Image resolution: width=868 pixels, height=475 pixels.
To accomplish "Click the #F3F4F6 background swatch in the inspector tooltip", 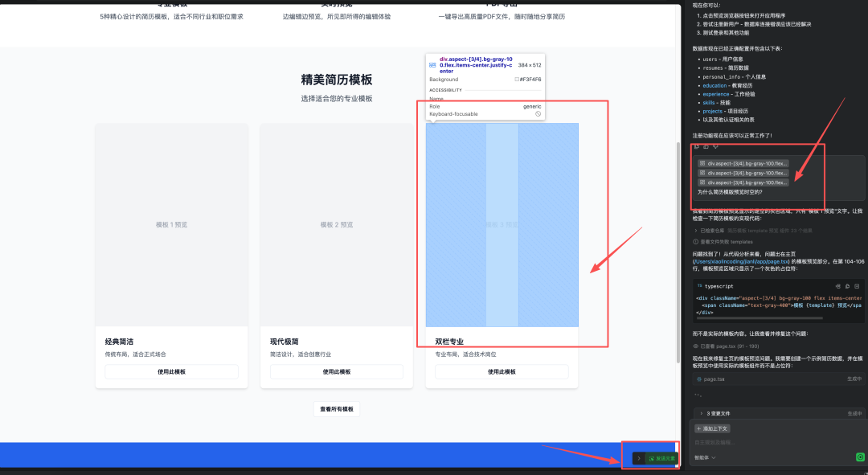I will tap(517, 79).
